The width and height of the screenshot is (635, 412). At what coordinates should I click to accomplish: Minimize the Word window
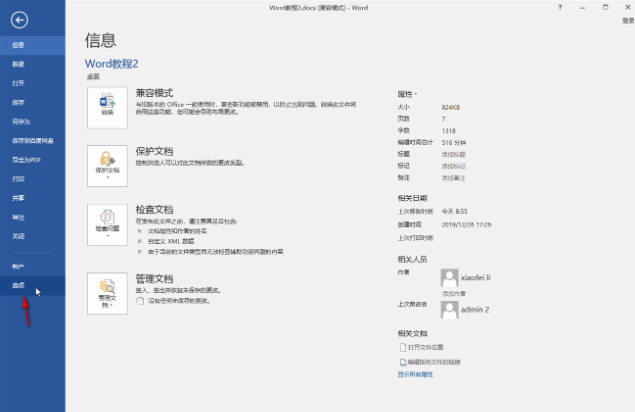click(x=582, y=8)
